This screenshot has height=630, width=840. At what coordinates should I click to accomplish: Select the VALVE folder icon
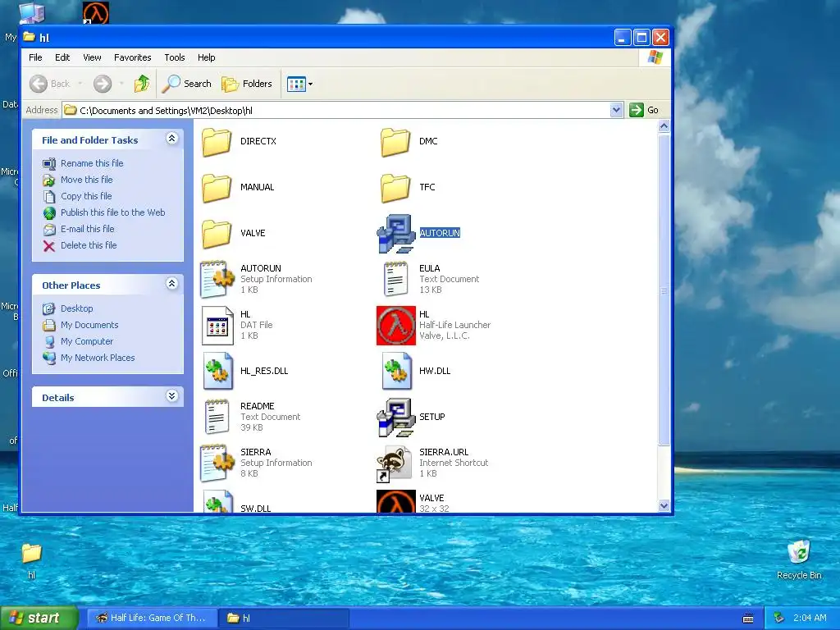tap(217, 234)
